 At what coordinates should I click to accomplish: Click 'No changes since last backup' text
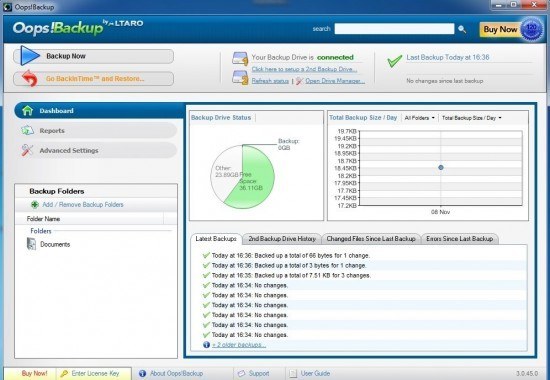point(444,81)
